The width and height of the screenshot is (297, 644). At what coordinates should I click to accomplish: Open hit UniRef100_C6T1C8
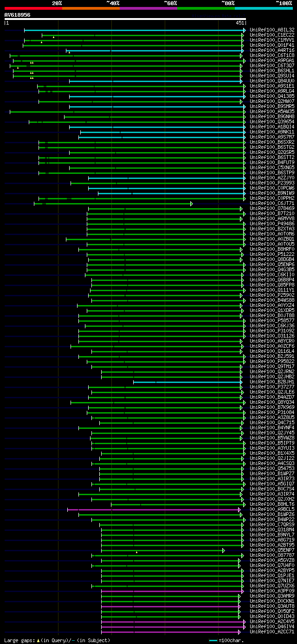[x=272, y=56]
